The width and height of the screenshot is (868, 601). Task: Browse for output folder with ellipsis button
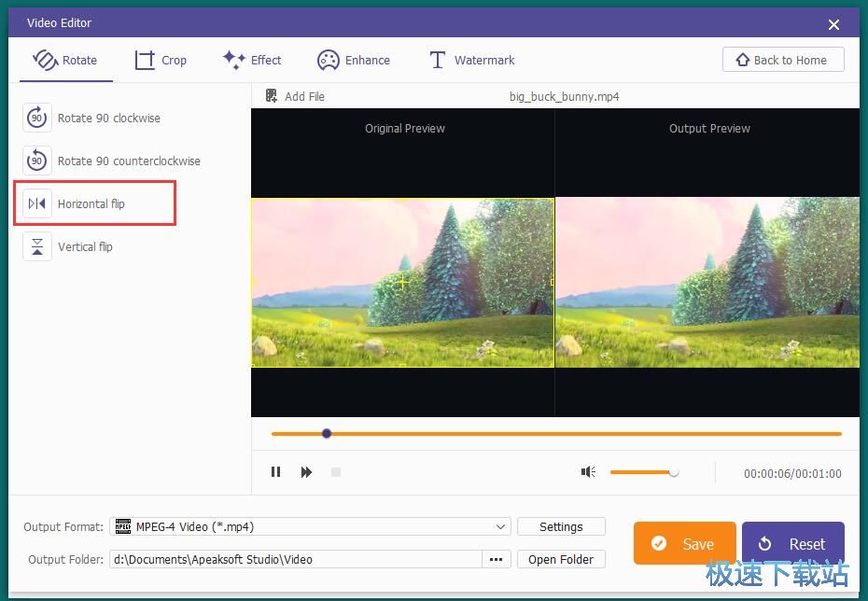496,560
